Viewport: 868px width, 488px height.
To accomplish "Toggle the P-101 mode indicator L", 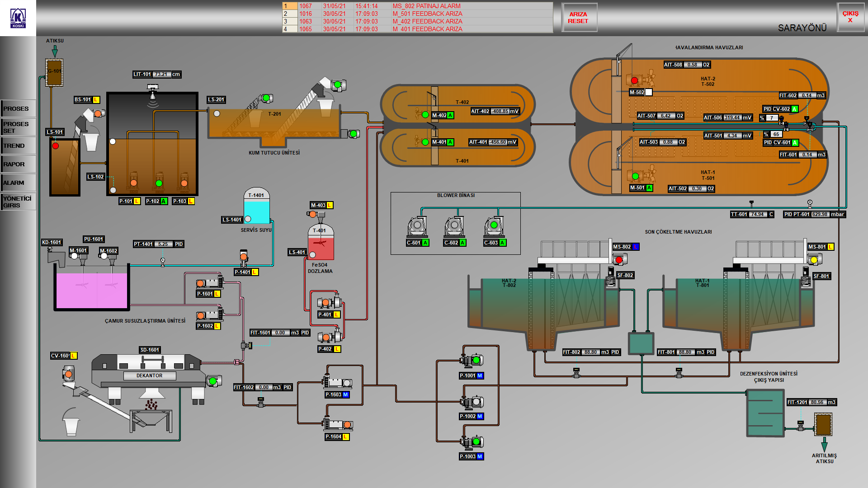I will click(x=137, y=201).
